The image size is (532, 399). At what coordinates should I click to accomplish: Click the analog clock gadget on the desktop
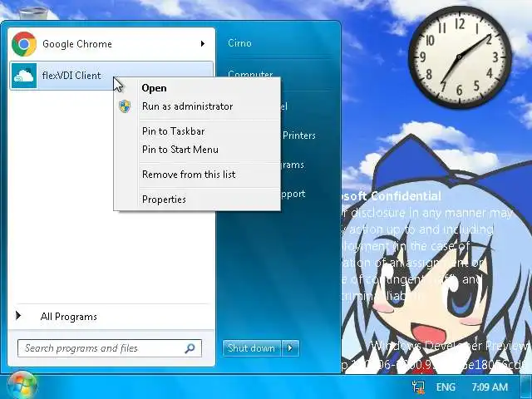[x=460, y=57]
